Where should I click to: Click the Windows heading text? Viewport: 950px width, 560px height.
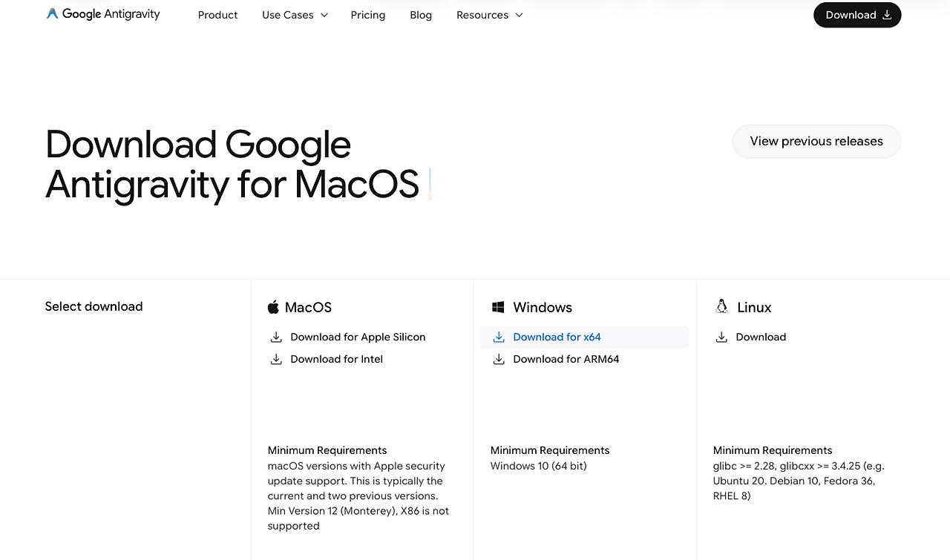[543, 307]
